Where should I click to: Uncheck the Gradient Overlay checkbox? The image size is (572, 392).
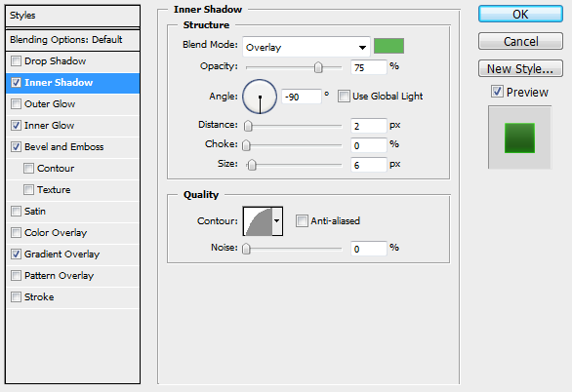(16, 254)
